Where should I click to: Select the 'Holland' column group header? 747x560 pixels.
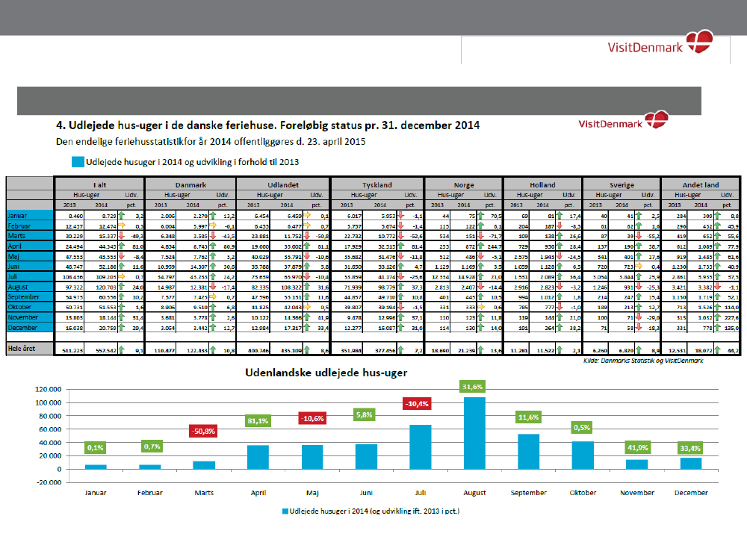tap(542, 184)
